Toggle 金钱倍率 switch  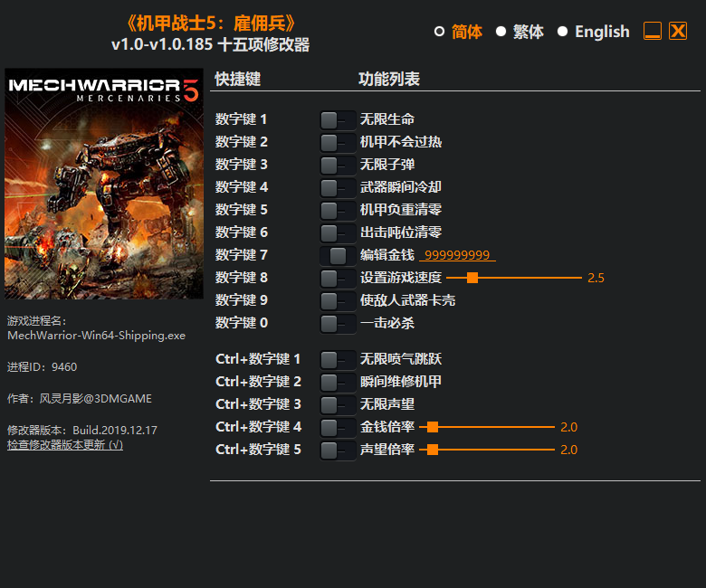[338, 427]
